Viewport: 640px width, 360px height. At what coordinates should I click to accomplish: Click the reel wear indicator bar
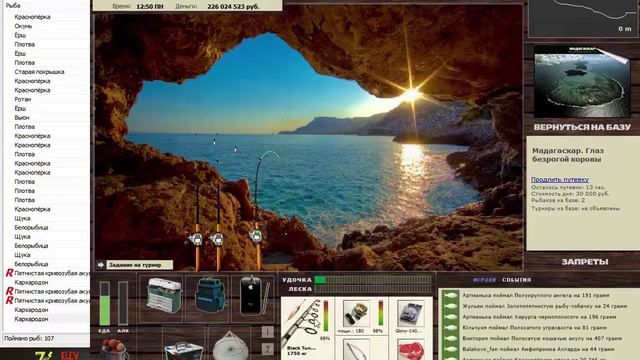pyautogui.click(x=380, y=313)
